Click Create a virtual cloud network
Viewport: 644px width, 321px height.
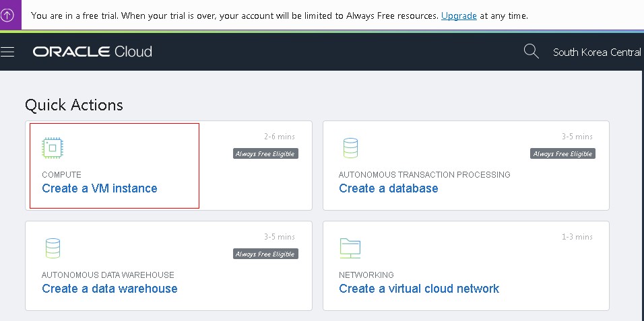[419, 289]
